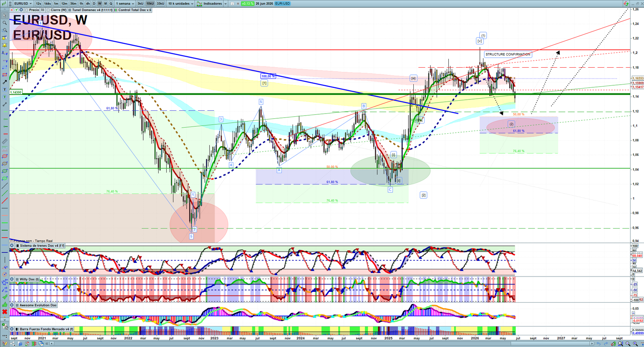This screenshot has height=347, width=644.
Task: Expand the double-chevron in bottom bar
Action: 47,344
